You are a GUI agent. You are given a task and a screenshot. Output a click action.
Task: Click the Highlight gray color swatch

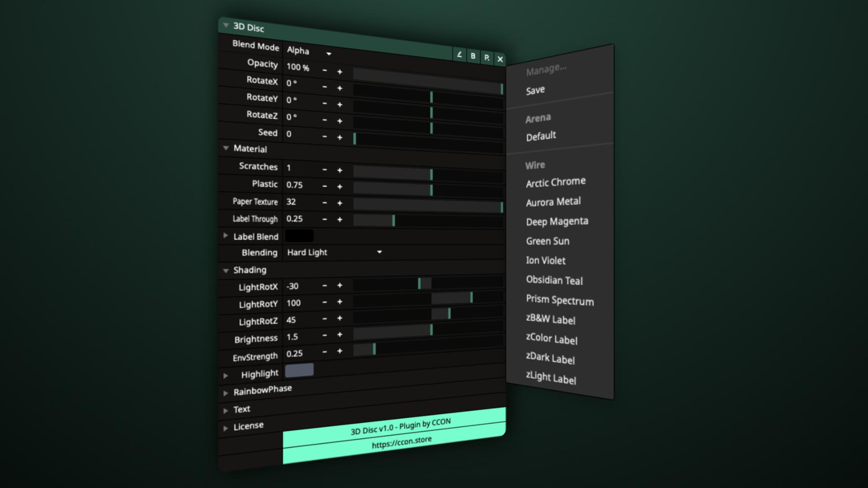(x=299, y=370)
